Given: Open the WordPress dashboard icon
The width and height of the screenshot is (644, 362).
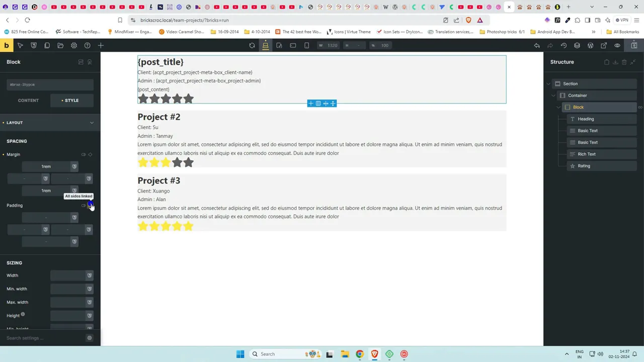Looking at the screenshot, I should 590,45.
